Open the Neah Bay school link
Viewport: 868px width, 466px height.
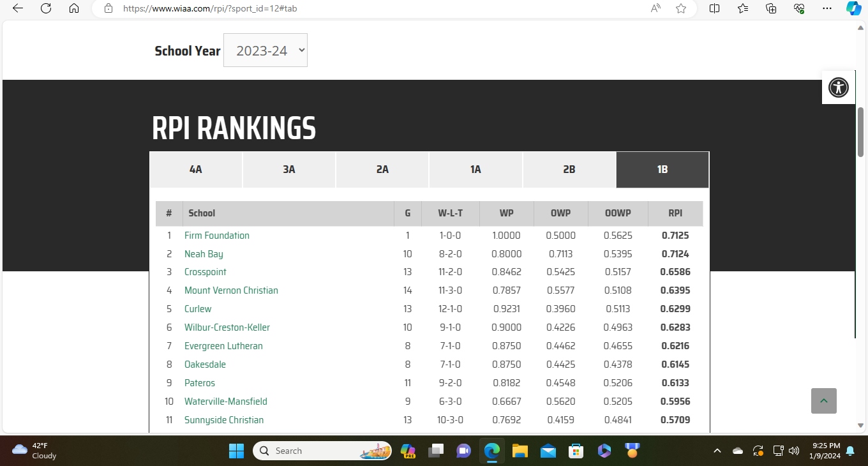tap(204, 254)
